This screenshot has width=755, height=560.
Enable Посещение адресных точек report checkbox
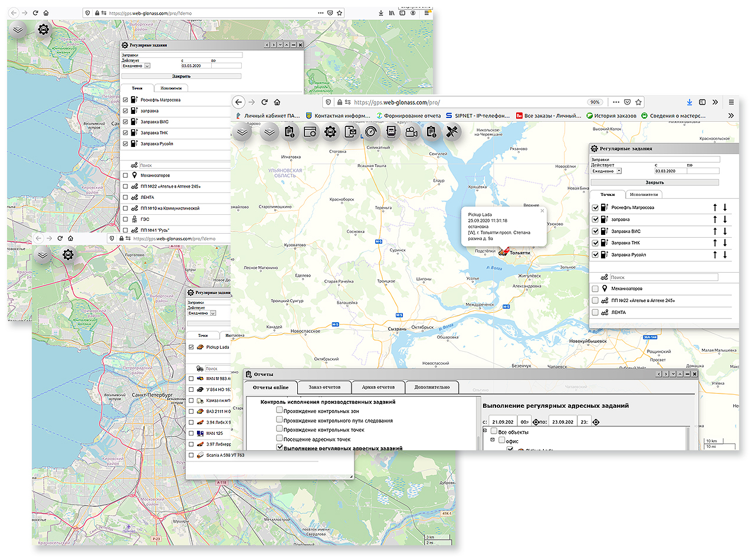point(280,438)
